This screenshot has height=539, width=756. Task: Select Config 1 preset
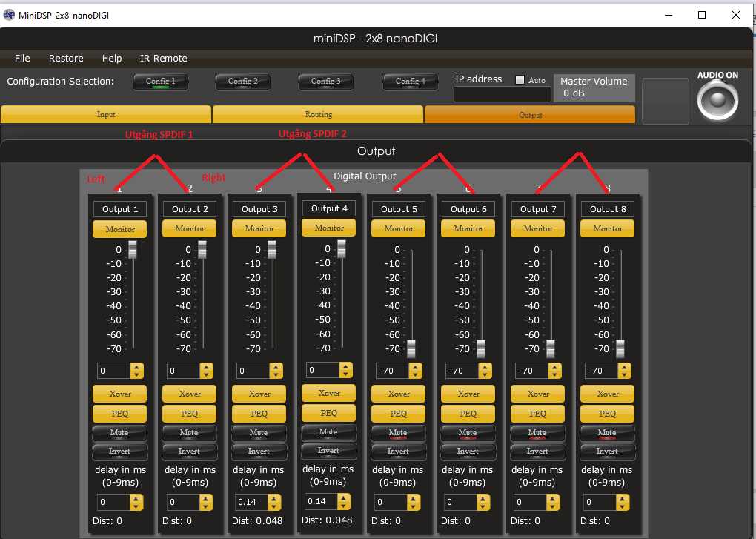click(x=161, y=82)
